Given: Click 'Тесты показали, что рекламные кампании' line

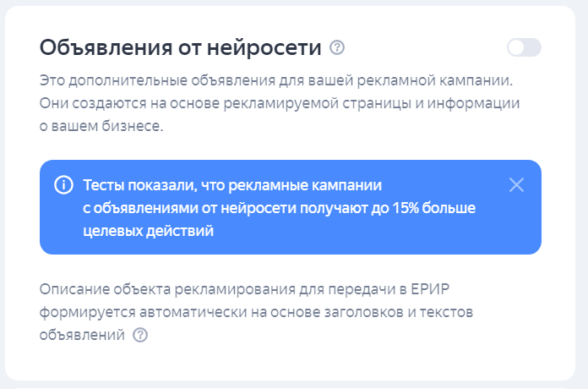Looking at the screenshot, I should [233, 184].
